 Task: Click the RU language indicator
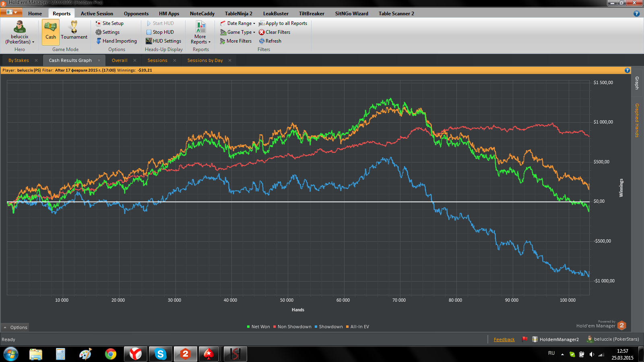click(x=551, y=353)
